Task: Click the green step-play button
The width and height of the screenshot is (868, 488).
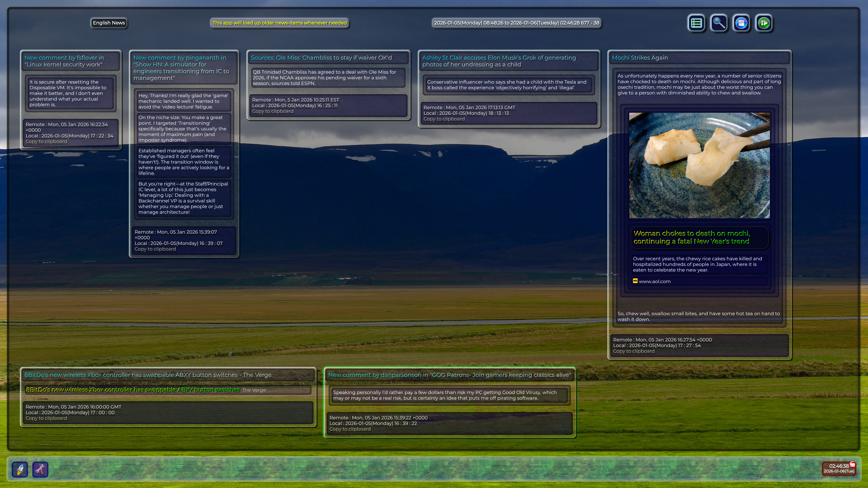Action: [x=764, y=23]
